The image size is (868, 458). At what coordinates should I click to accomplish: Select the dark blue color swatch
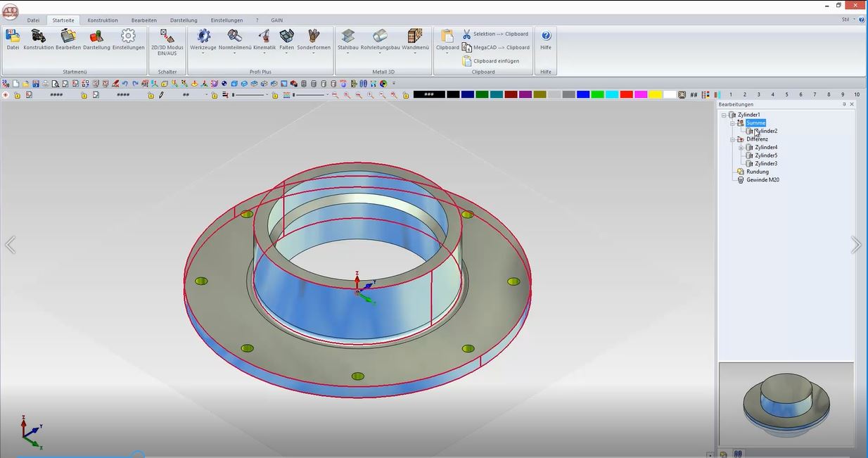(x=468, y=95)
